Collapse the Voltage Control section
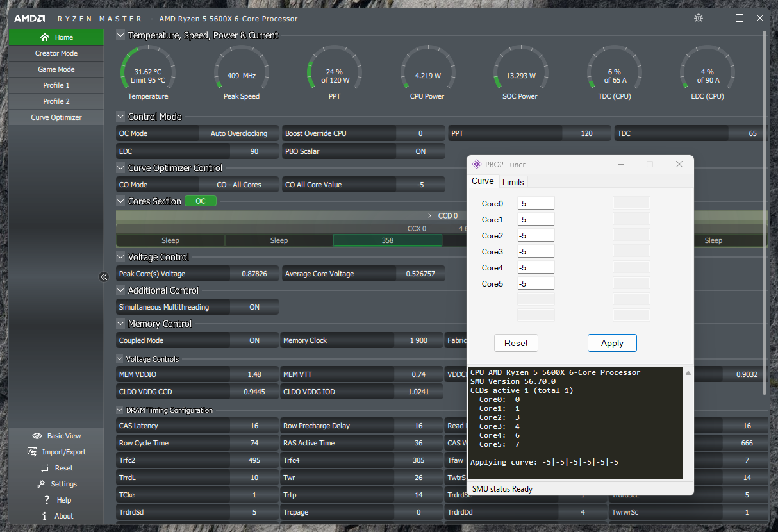778x532 pixels. coord(120,257)
